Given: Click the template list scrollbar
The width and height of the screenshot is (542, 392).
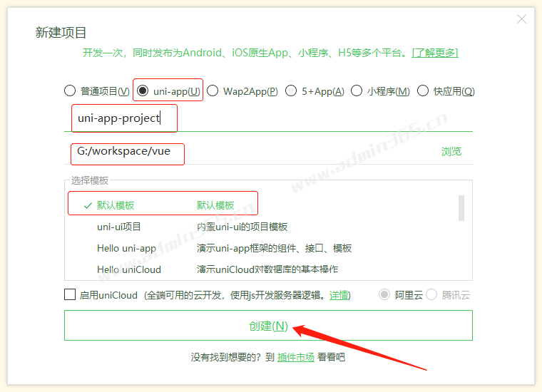Looking at the screenshot, I should [461, 208].
